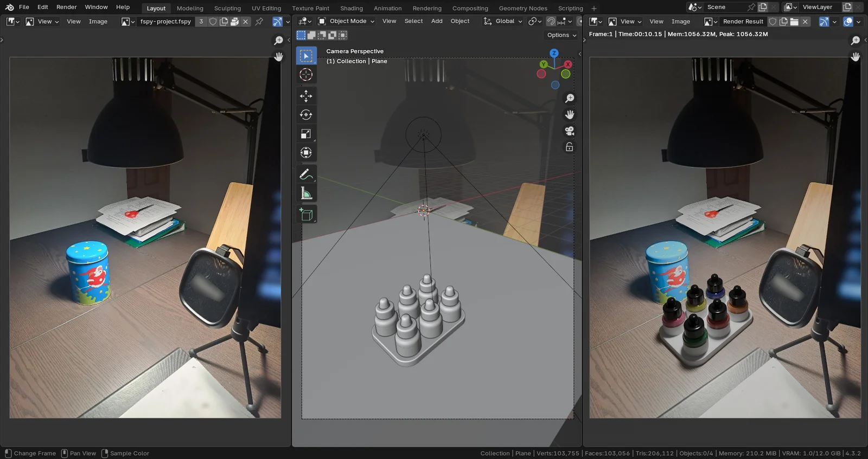Switch to the Shading workspace tab

point(351,8)
